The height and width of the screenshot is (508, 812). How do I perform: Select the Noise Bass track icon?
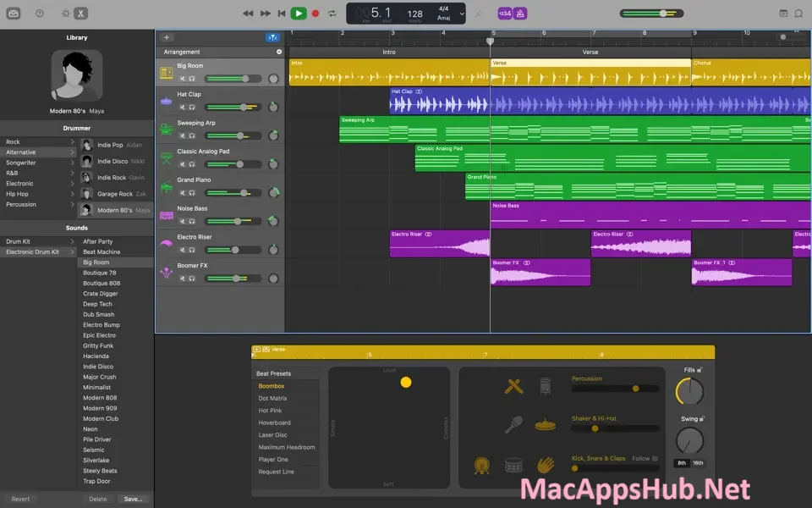pos(167,215)
